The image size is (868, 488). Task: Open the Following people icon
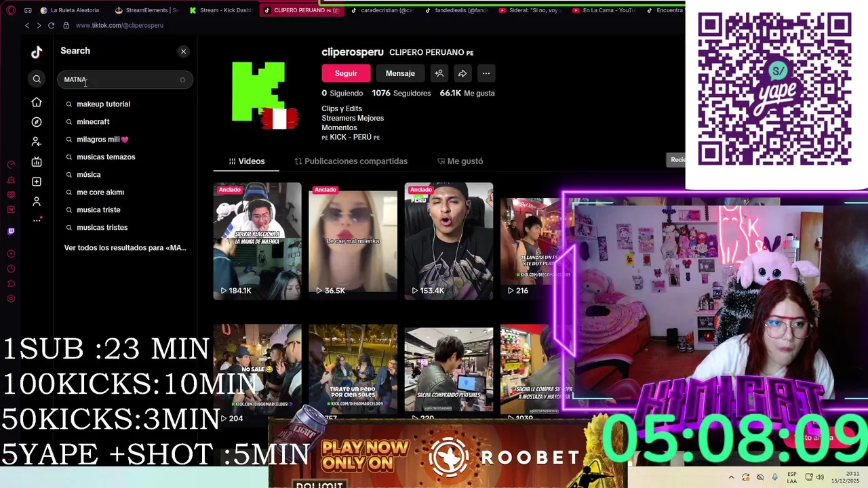coord(37,142)
